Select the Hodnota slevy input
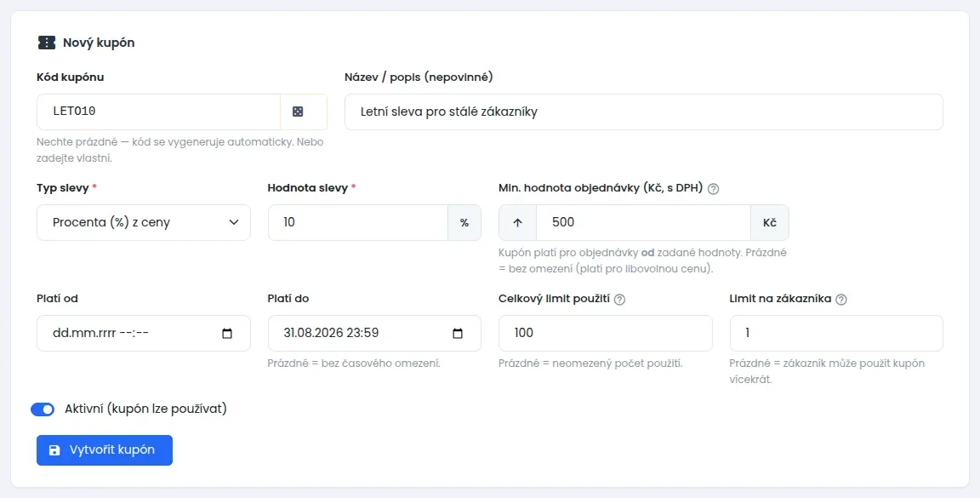This screenshot has width=980, height=498. click(358, 223)
